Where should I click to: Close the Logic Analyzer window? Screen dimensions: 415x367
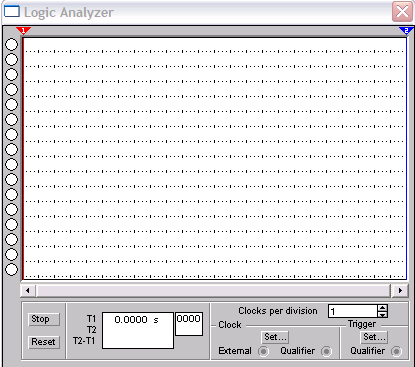coord(402,12)
